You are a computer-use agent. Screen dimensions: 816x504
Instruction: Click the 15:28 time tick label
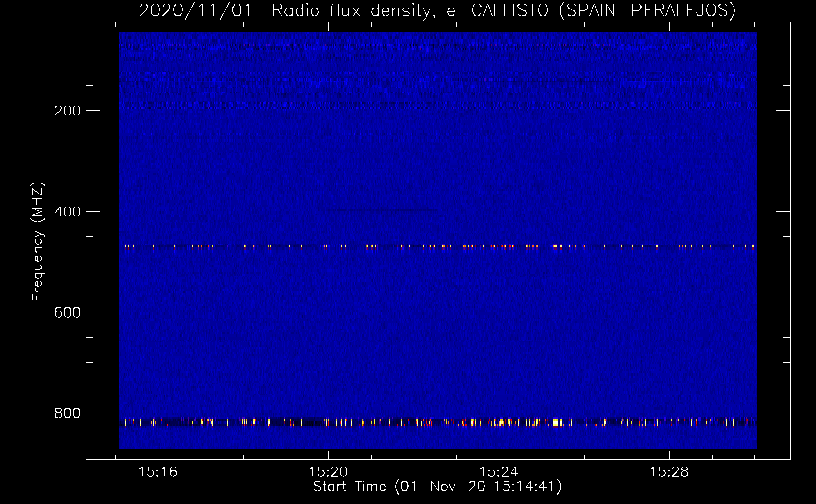click(x=669, y=472)
